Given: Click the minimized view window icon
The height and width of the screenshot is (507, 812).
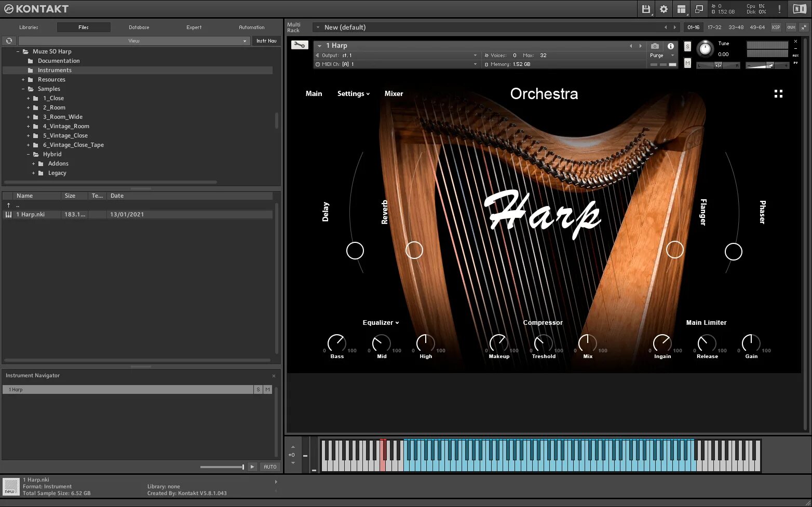Looking at the screenshot, I should 699,9.
